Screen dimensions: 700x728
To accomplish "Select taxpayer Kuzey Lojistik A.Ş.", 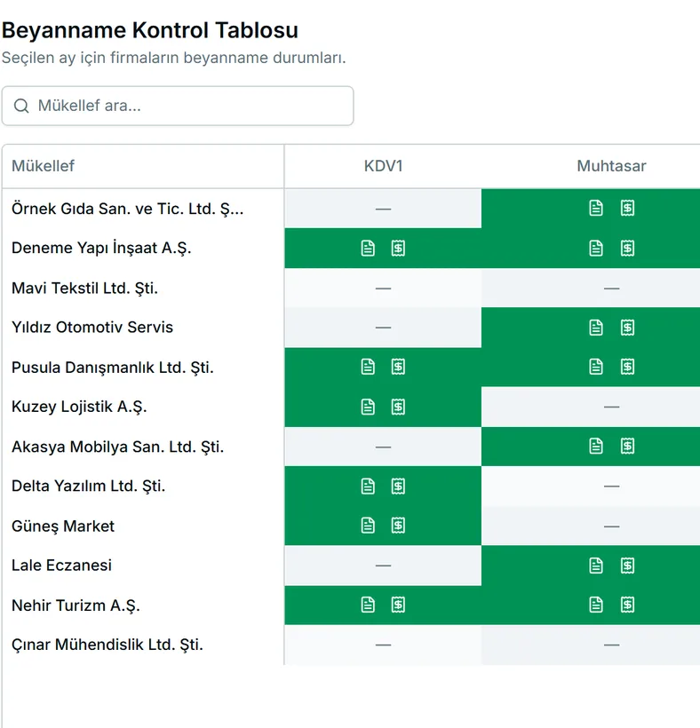I will [x=79, y=407].
